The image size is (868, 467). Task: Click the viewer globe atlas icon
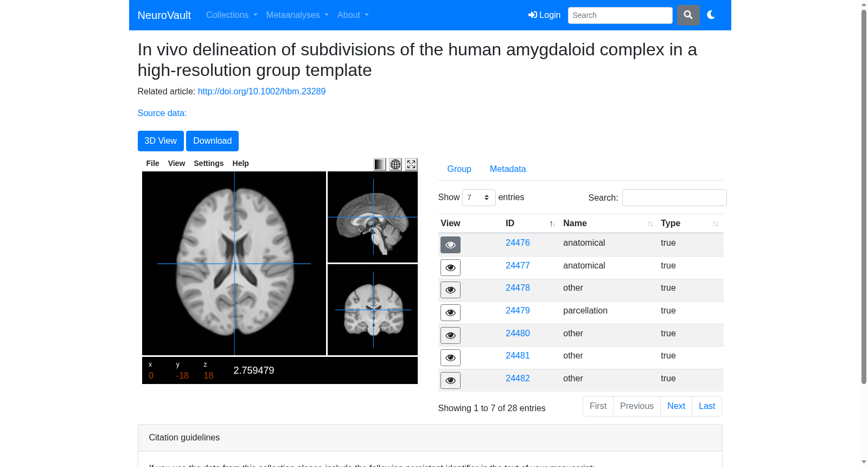[x=395, y=164]
